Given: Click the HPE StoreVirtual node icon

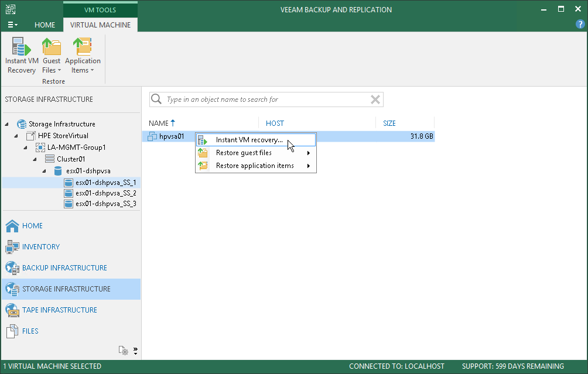Looking at the screenshot, I should [x=31, y=136].
